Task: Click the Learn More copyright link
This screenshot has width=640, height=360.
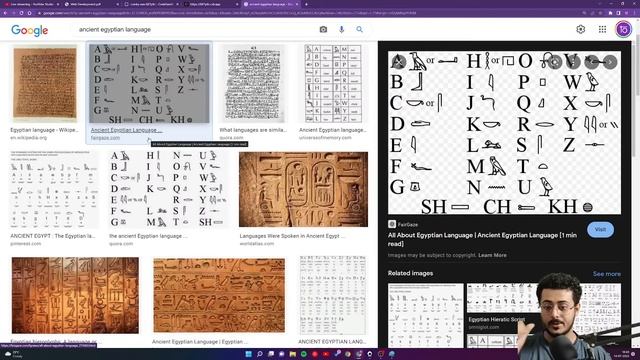Action: 492,255
